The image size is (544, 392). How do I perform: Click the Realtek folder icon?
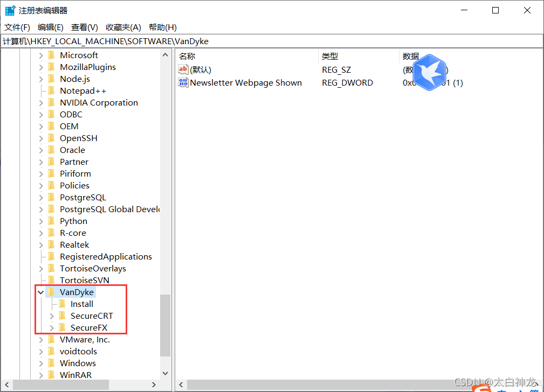pyautogui.click(x=52, y=244)
